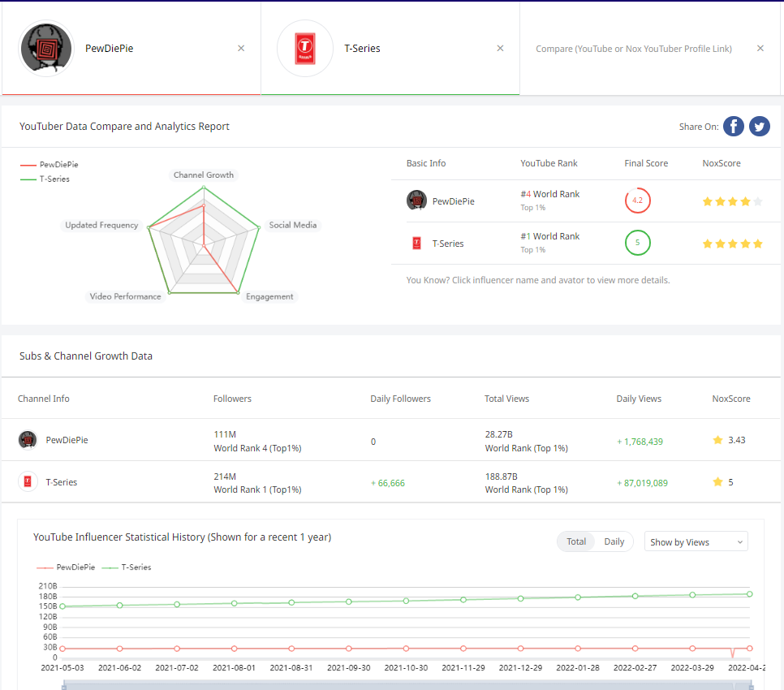The image size is (784, 690).
Task: Click the chart range slider bar
Action: [407, 686]
